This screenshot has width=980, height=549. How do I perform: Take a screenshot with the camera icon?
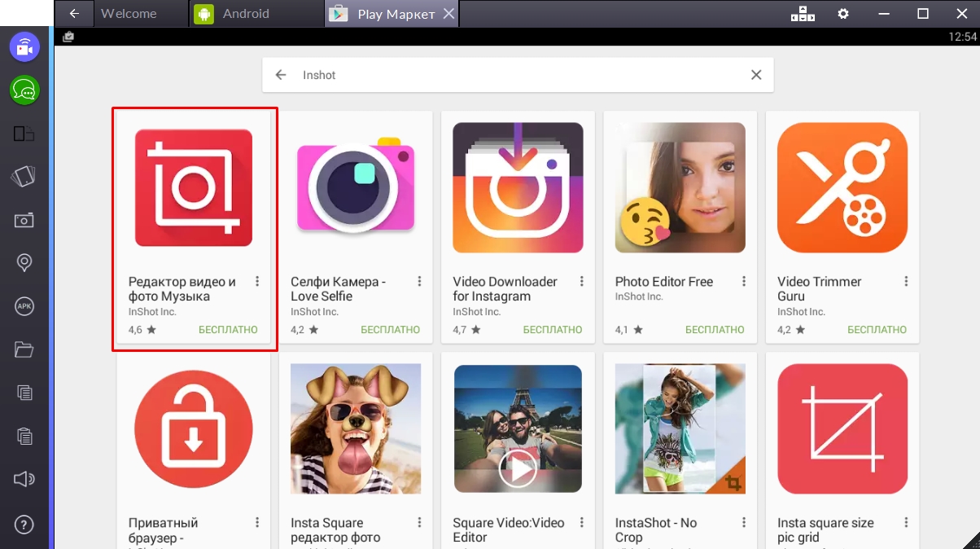click(24, 220)
